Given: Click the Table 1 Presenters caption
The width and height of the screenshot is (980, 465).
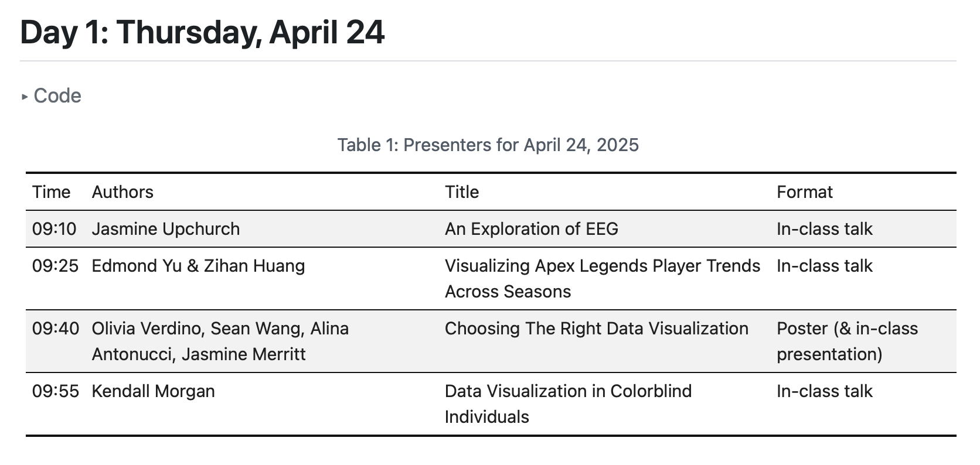Looking at the screenshot, I should click(x=488, y=145).
